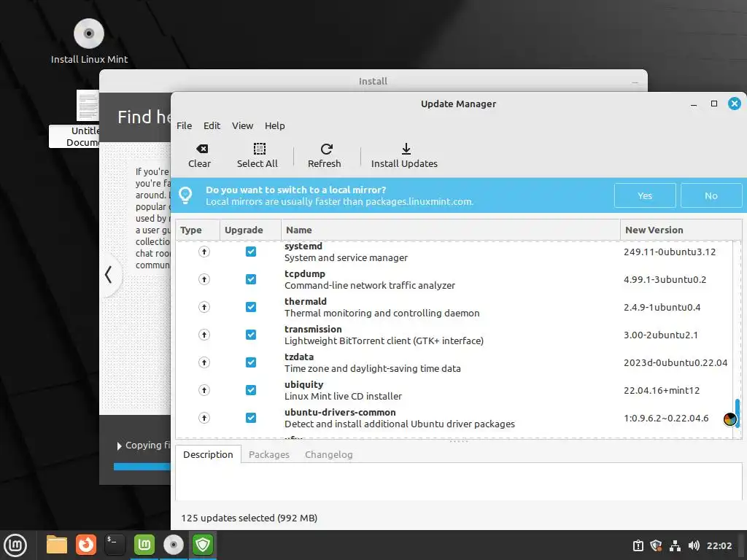Viewport: 747px width, 560px height.
Task: Click the clock showing 22:02
Action: coord(719,545)
